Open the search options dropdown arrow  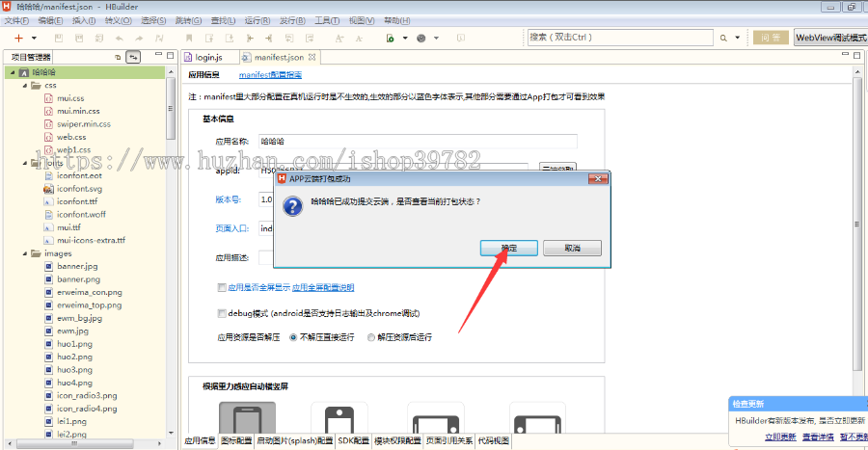738,39
